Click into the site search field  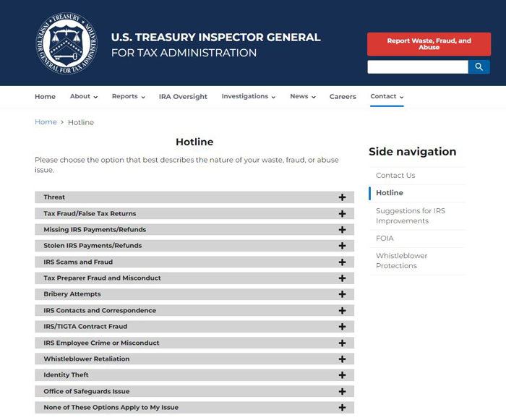418,67
